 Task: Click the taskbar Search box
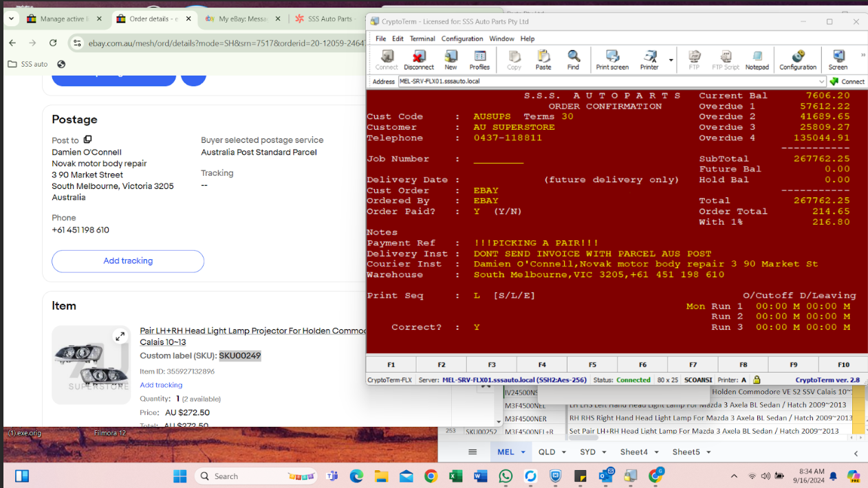pyautogui.click(x=256, y=476)
